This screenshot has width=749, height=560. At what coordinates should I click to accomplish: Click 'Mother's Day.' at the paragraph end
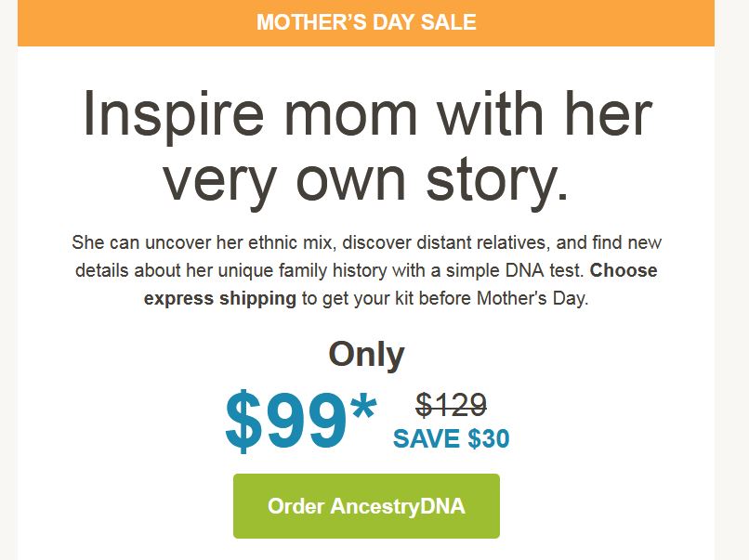[532, 298]
